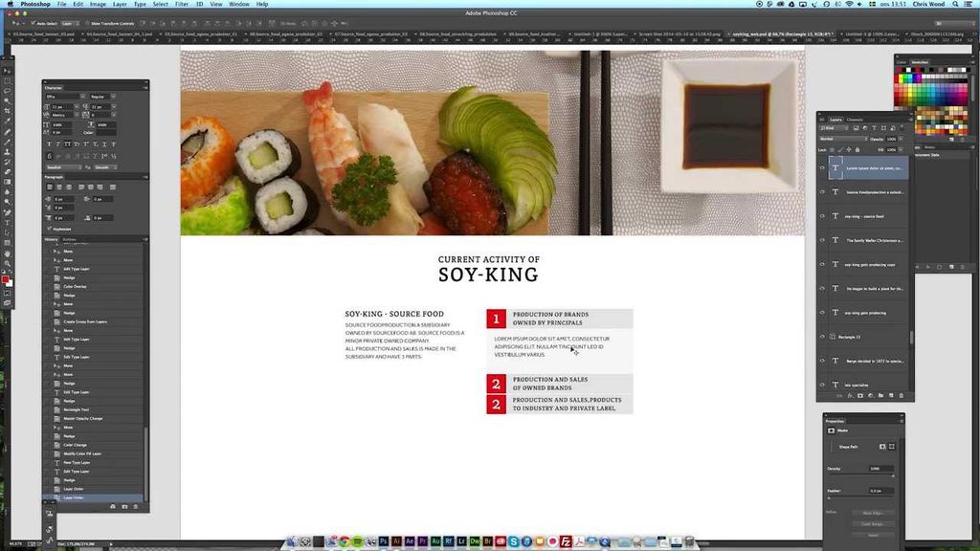The width and height of the screenshot is (980, 551).
Task: Select the Zoom tool
Action: (x=5, y=263)
